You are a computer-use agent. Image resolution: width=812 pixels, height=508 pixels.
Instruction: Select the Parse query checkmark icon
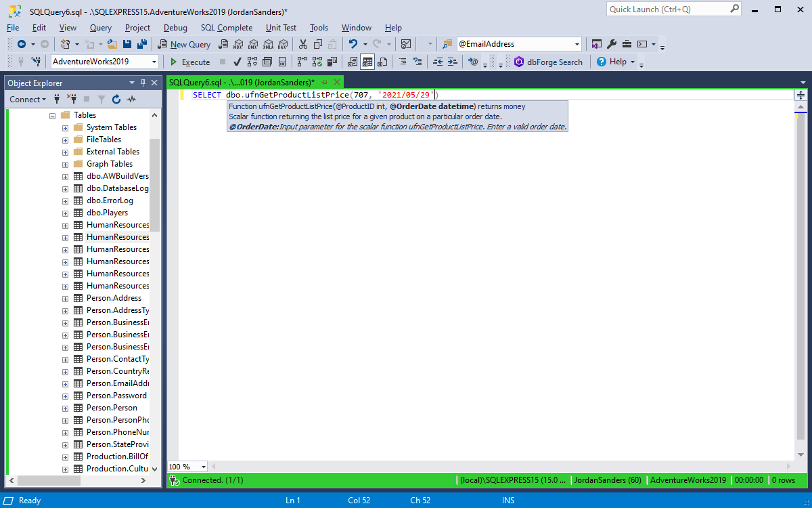(236, 62)
